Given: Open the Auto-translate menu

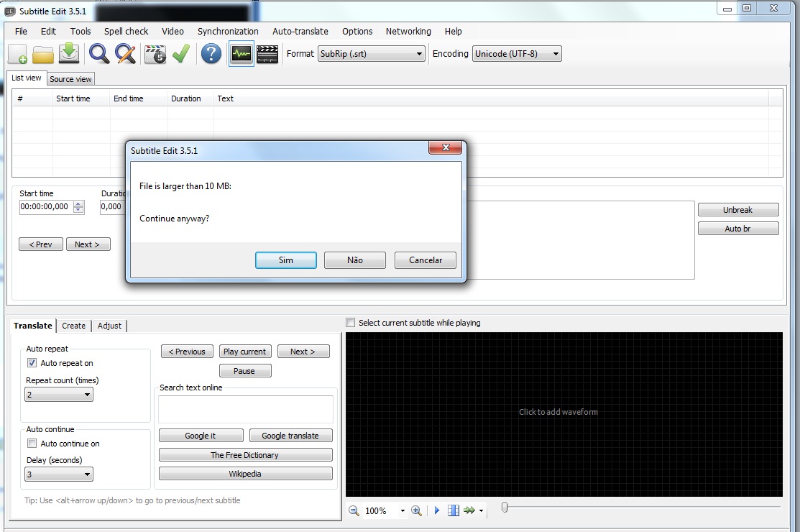Looking at the screenshot, I should [x=300, y=31].
